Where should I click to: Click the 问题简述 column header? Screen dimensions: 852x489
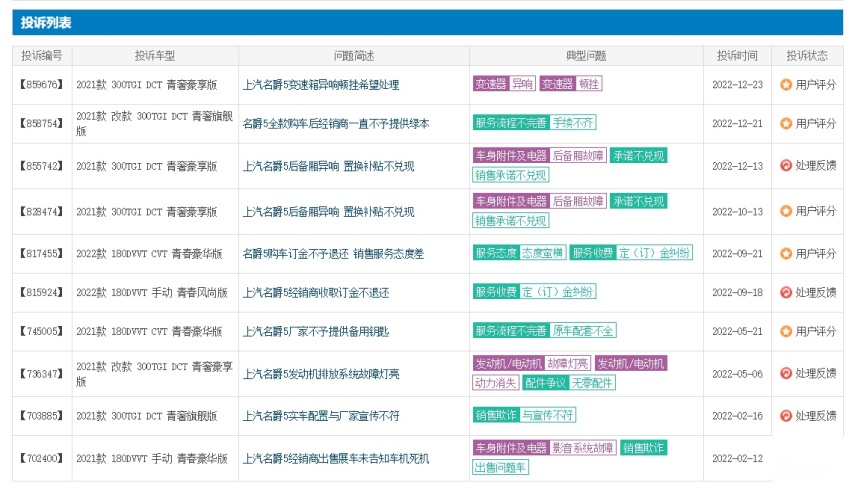click(354, 55)
